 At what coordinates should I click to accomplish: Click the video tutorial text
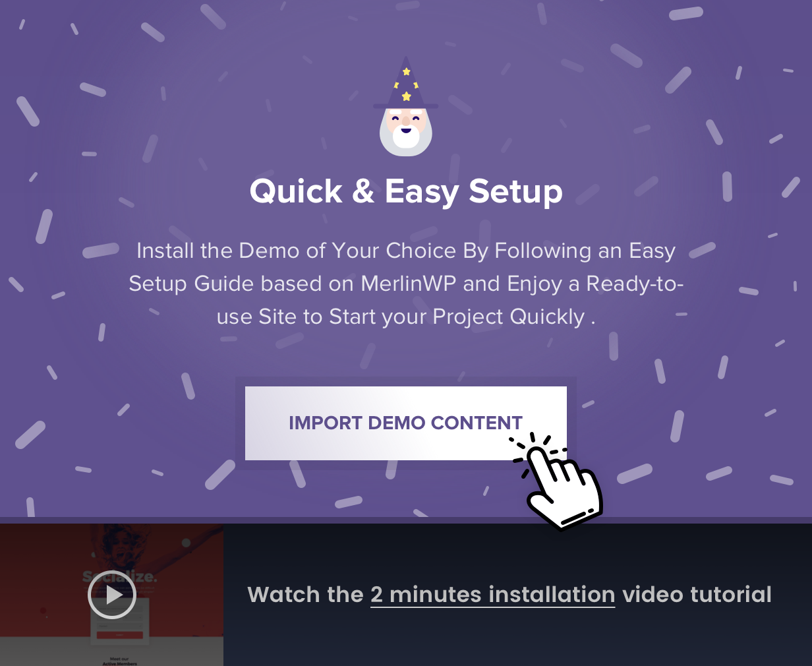pyautogui.click(x=697, y=595)
